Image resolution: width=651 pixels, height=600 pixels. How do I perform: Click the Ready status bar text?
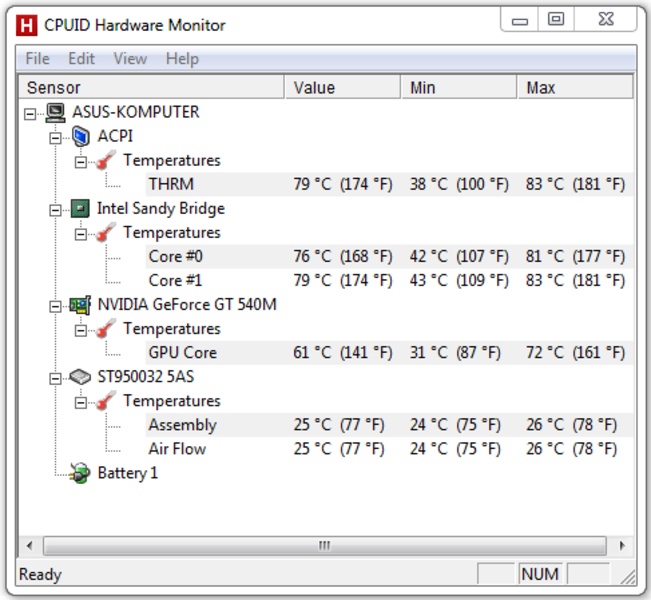point(40,575)
